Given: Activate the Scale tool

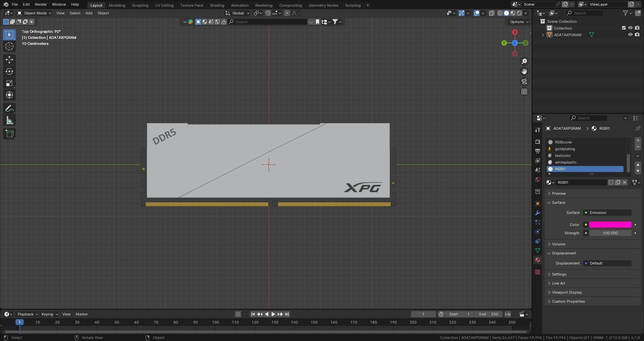Looking at the screenshot, I should [9, 83].
